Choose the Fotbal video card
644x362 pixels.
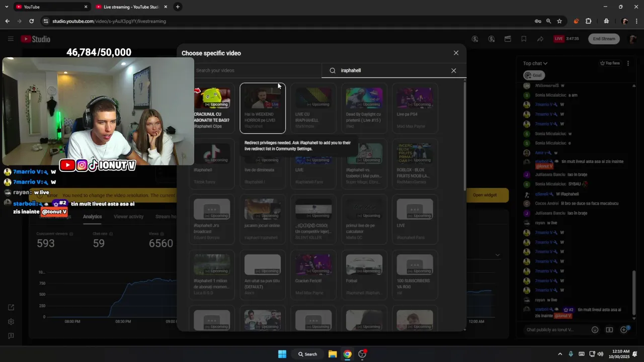pyautogui.click(x=364, y=275)
